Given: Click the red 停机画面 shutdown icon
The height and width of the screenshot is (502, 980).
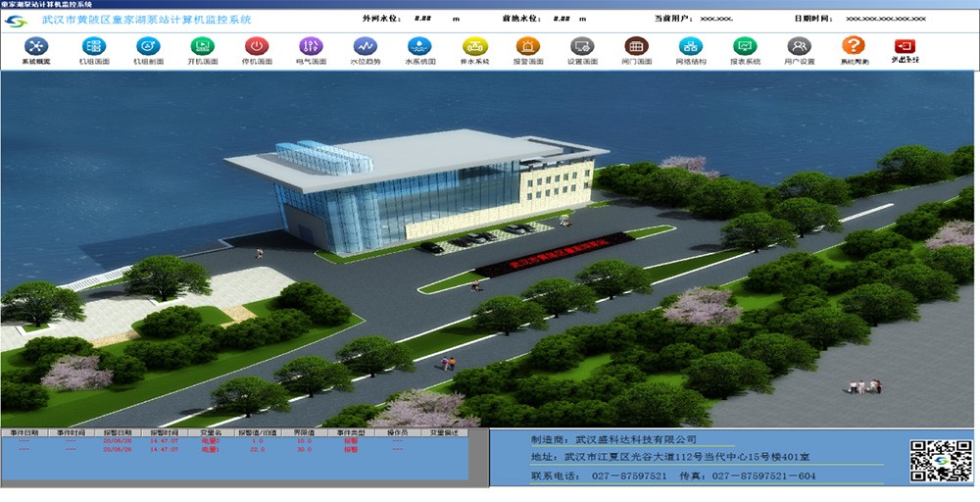Looking at the screenshot, I should (x=257, y=46).
